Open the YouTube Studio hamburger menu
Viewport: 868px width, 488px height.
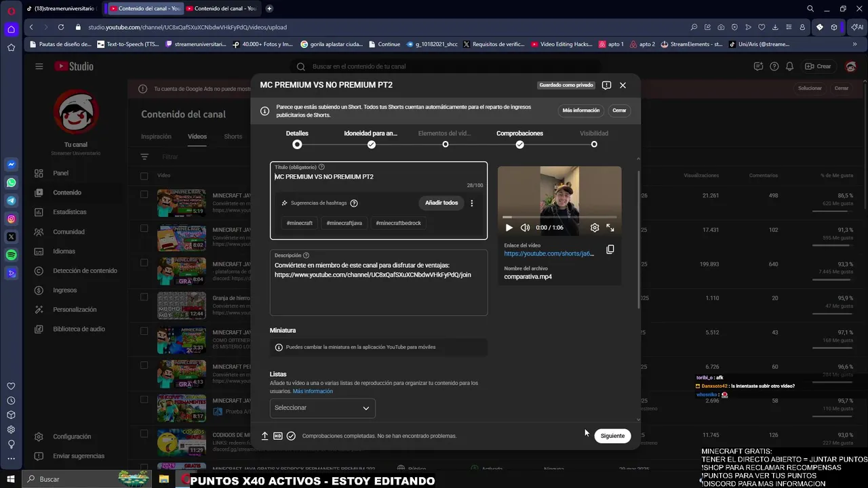(39, 66)
